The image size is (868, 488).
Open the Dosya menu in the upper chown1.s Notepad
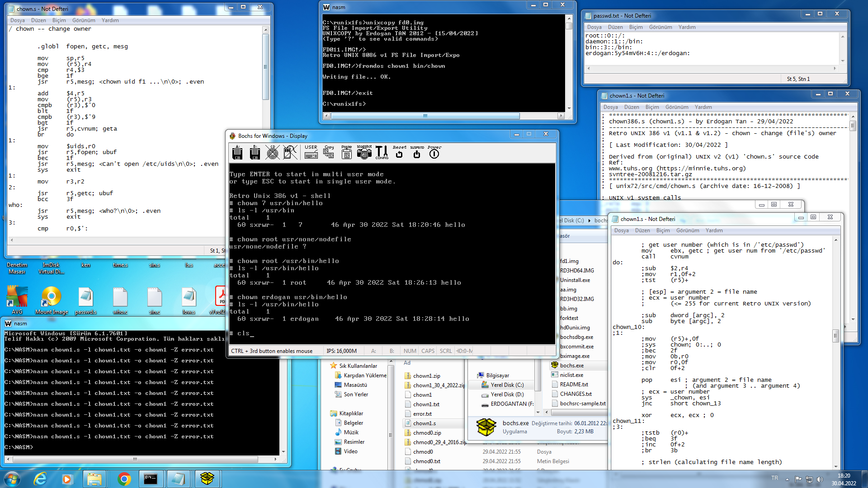tap(610, 107)
